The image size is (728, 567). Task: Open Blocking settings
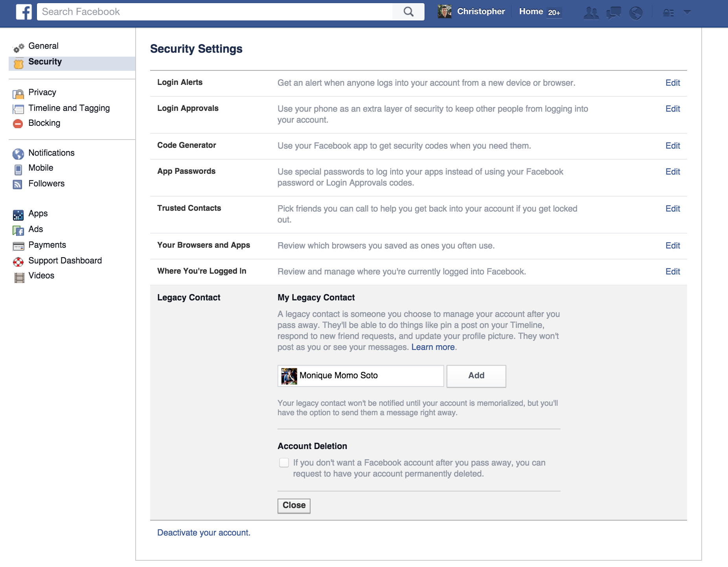[x=44, y=123]
